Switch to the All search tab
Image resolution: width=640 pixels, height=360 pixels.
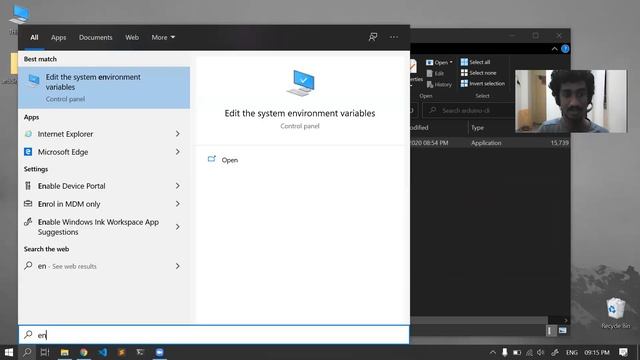point(34,37)
